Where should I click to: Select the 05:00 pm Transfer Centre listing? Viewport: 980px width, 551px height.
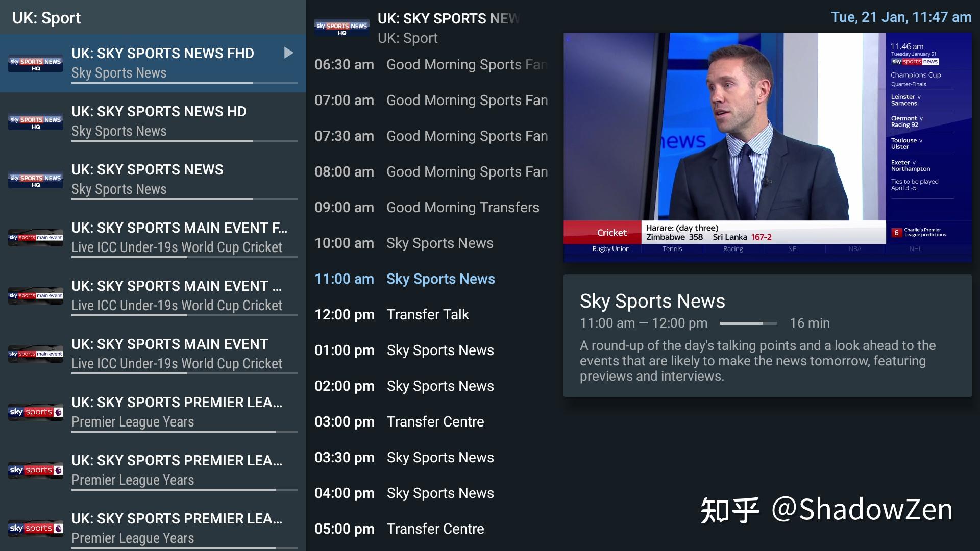(x=431, y=529)
